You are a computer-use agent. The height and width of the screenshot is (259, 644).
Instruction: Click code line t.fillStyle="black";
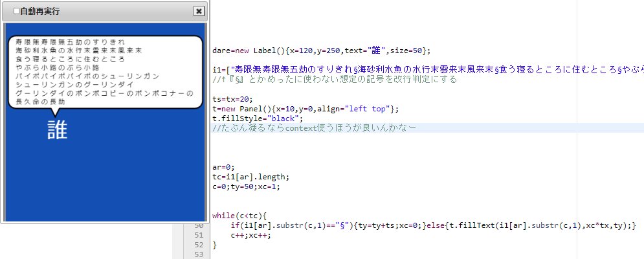[258, 118]
